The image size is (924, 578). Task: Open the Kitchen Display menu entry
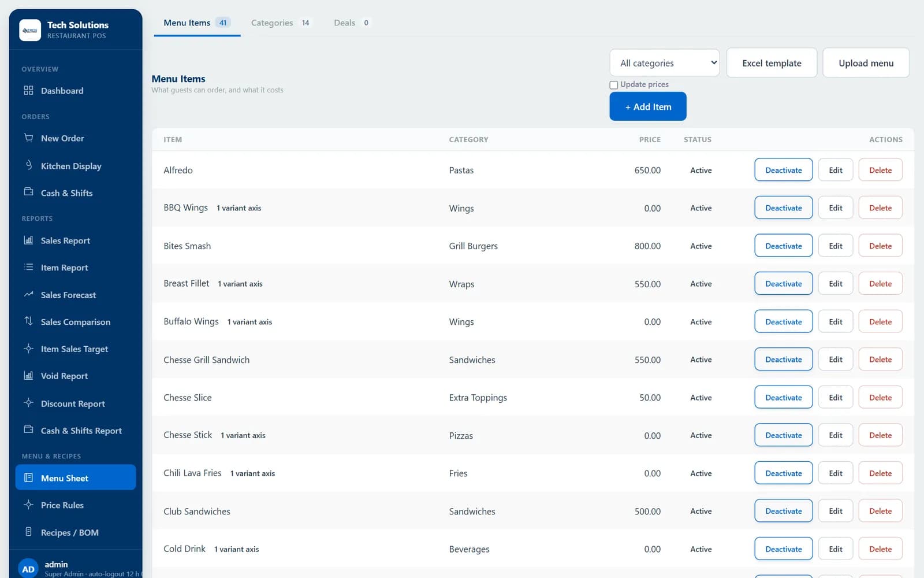[76, 166]
